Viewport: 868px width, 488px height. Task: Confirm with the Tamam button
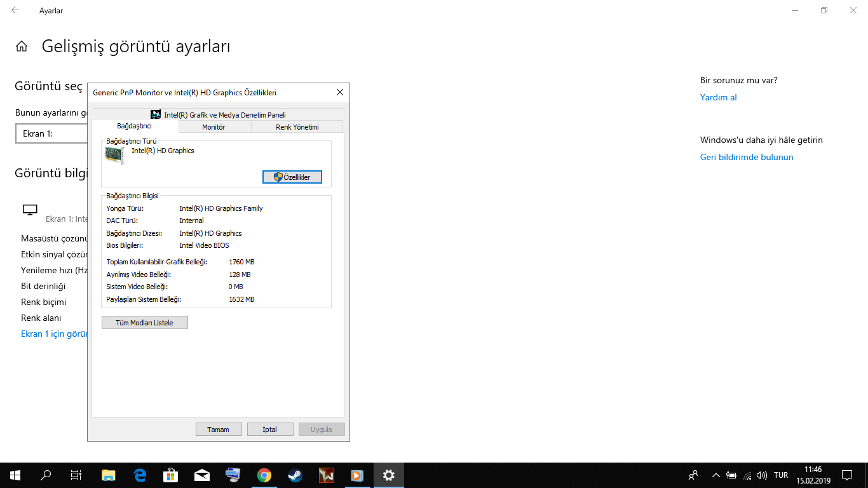pos(219,430)
